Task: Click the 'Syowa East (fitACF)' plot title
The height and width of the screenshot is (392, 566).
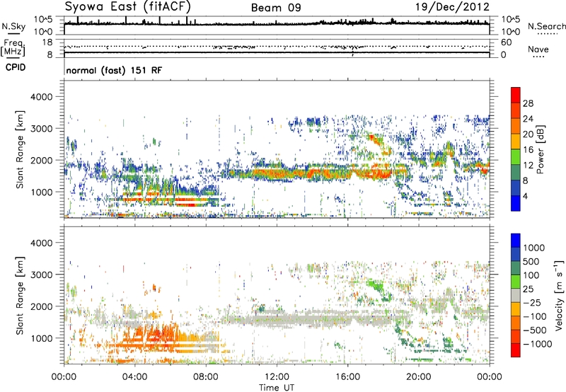Action: (128, 6)
